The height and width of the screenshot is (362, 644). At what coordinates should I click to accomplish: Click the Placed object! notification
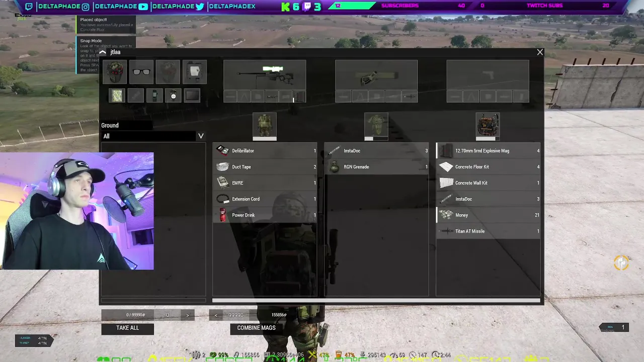[x=106, y=25]
